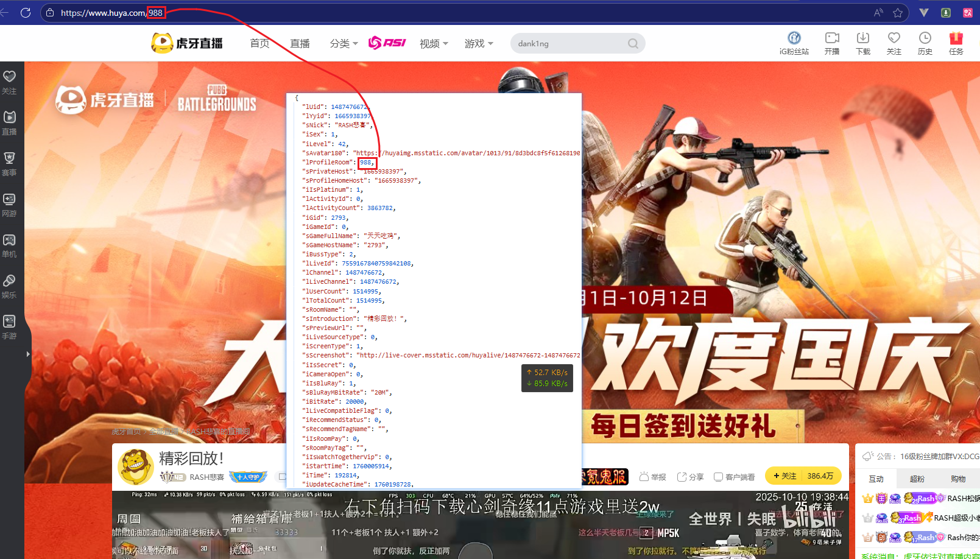Click the live video player area

[x=480, y=525]
